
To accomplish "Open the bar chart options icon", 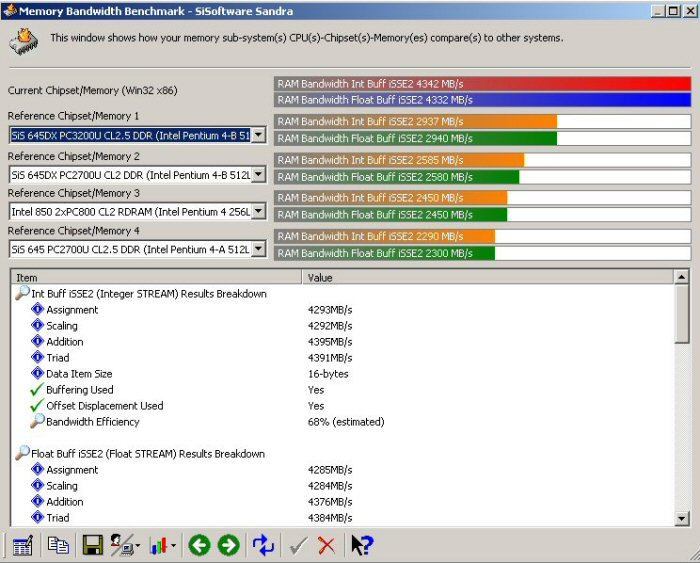I will 159,546.
